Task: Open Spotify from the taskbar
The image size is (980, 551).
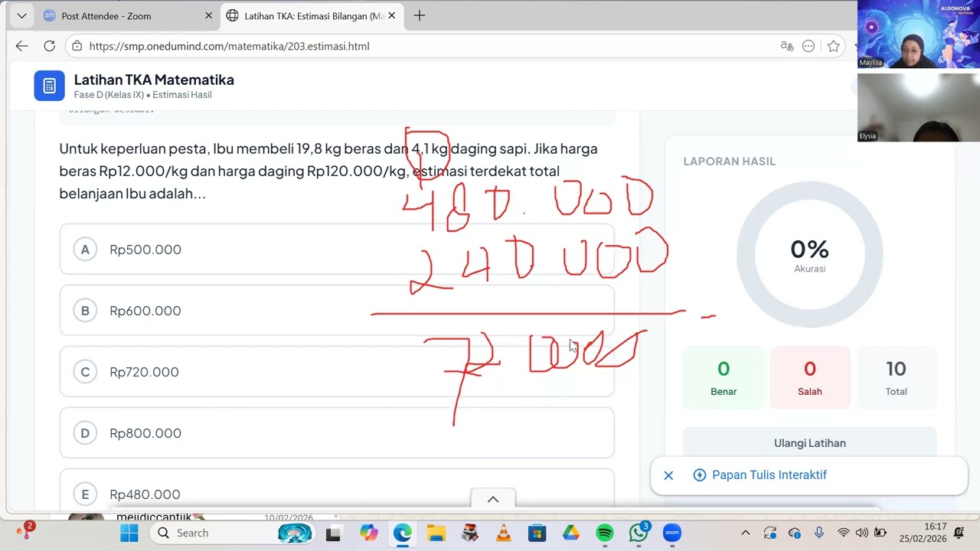Action: pos(605,533)
